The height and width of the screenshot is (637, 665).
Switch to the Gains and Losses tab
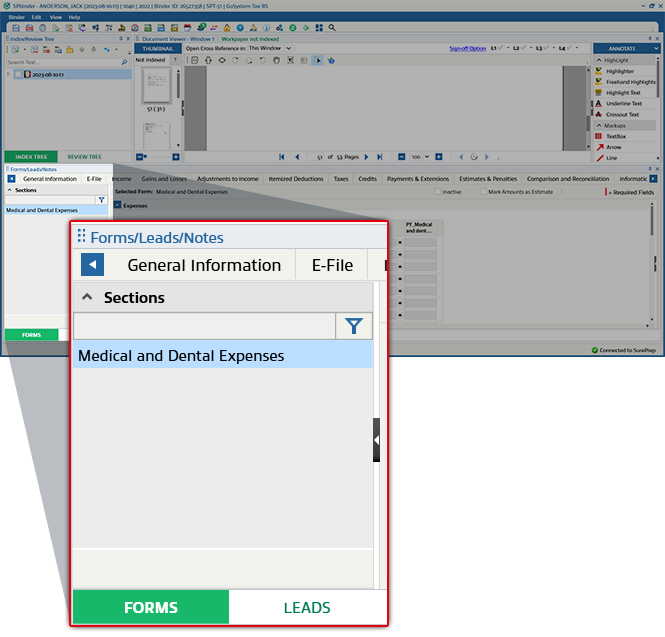[164, 179]
